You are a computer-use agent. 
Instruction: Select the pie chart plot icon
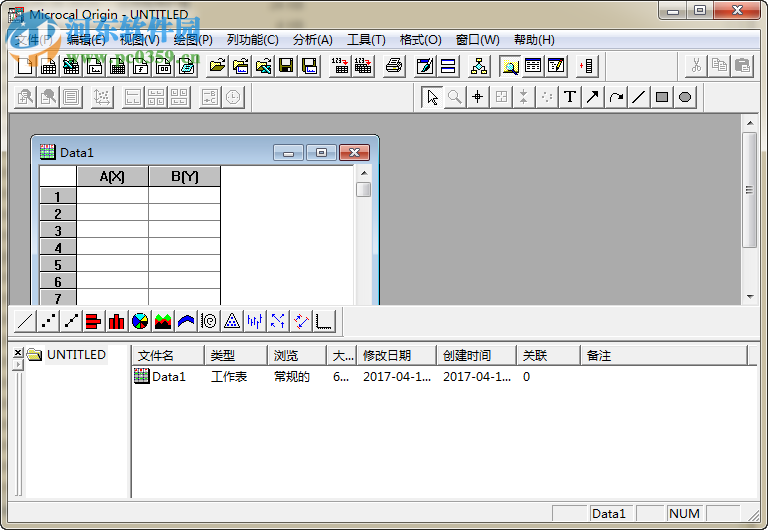[x=140, y=321]
